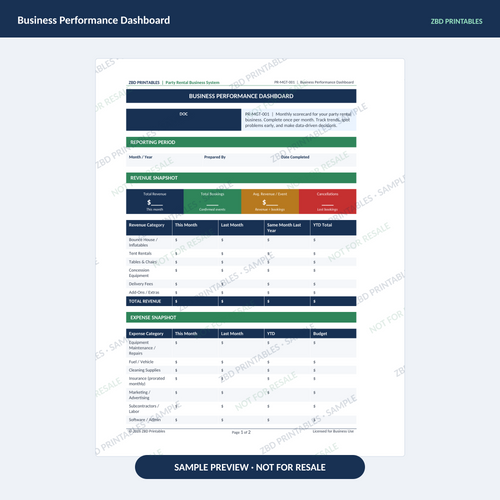This screenshot has height=500, width=500.
Task: Click the Month / Year field
Action: pyautogui.click(x=164, y=160)
